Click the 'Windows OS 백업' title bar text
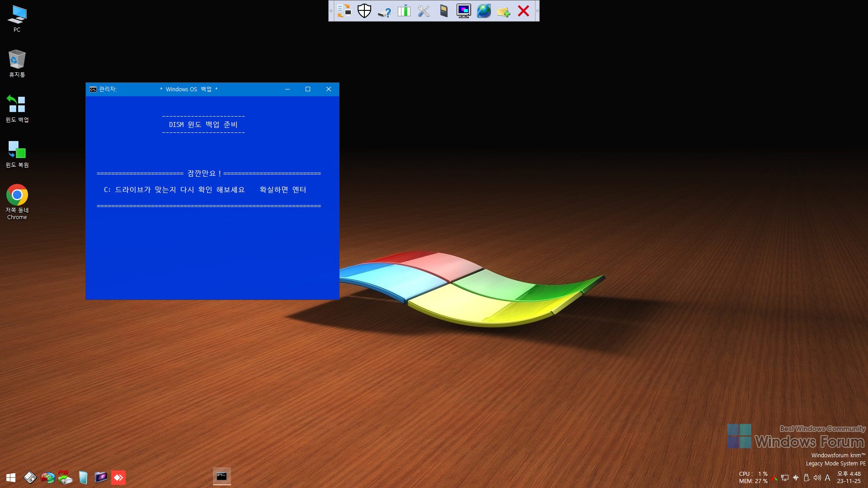868x488 pixels. click(189, 89)
